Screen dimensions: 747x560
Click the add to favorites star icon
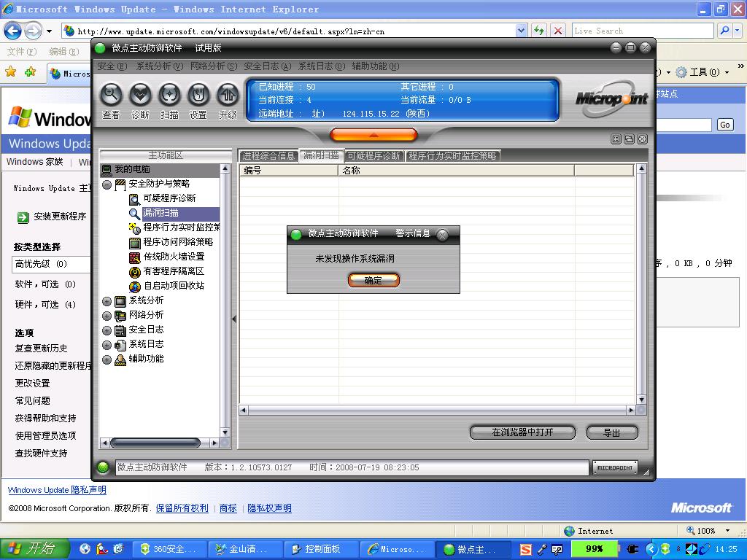point(31,72)
